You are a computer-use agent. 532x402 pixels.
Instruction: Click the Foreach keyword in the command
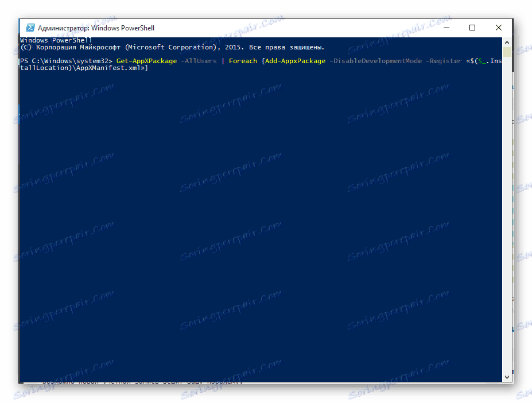tap(243, 61)
